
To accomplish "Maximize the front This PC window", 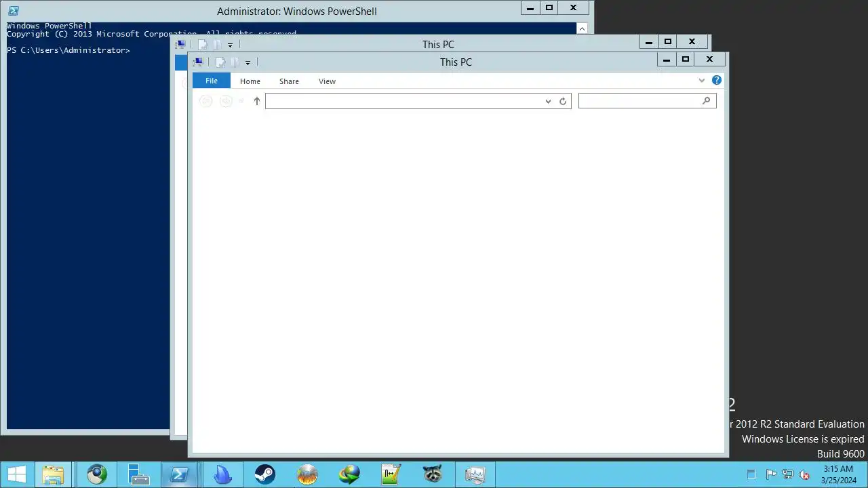I will 686,60.
